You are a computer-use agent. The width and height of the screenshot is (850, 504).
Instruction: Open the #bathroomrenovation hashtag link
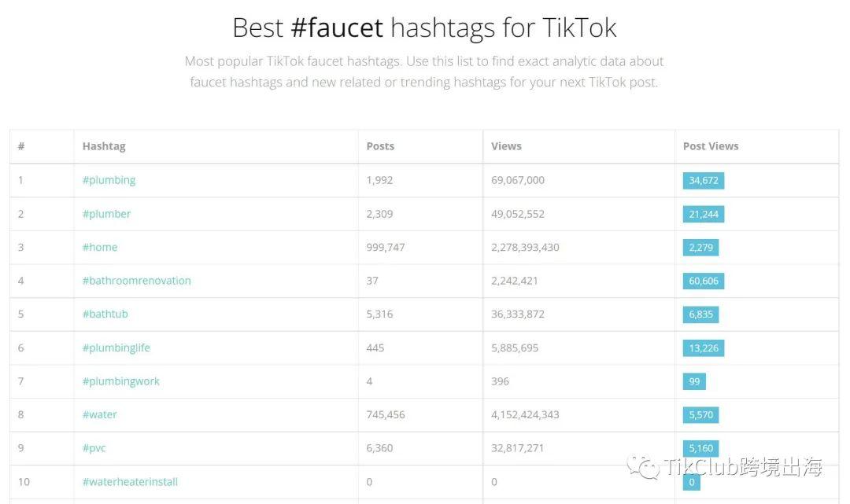tap(137, 281)
